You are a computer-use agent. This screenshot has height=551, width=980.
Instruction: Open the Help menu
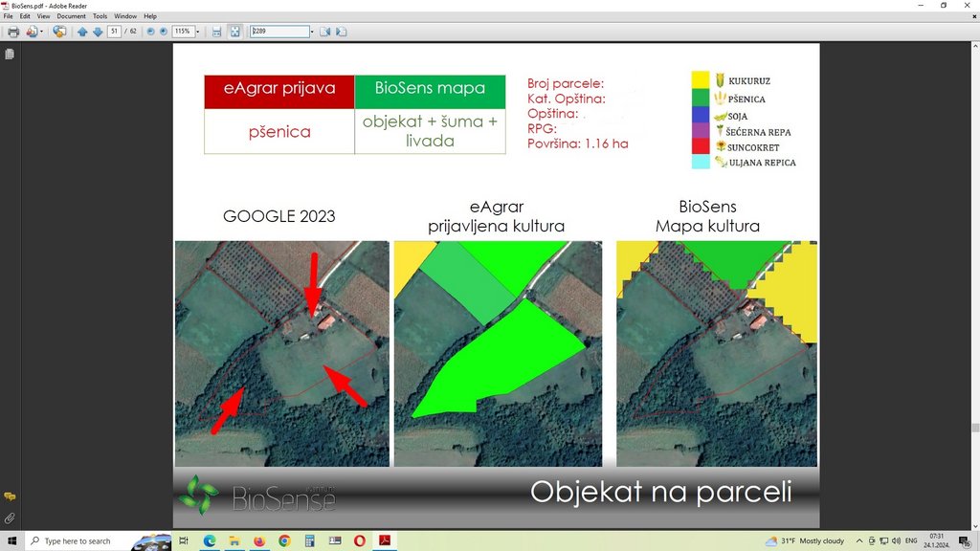150,16
